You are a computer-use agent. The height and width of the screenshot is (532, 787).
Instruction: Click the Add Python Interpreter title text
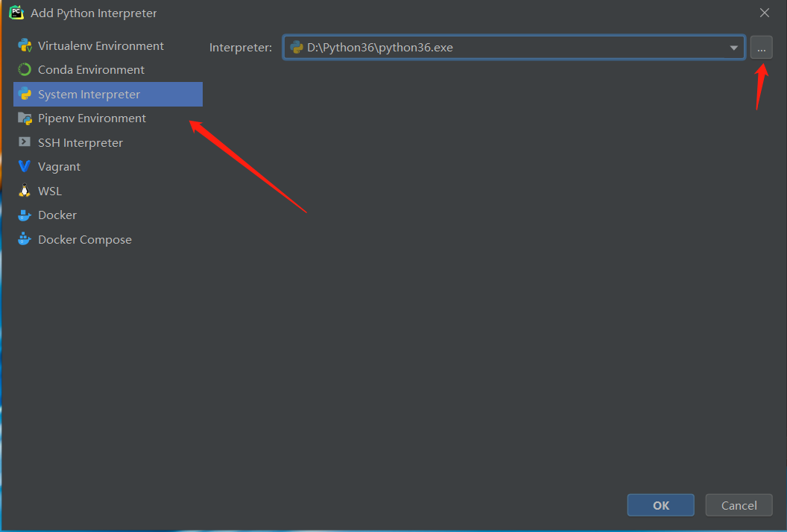(93, 13)
